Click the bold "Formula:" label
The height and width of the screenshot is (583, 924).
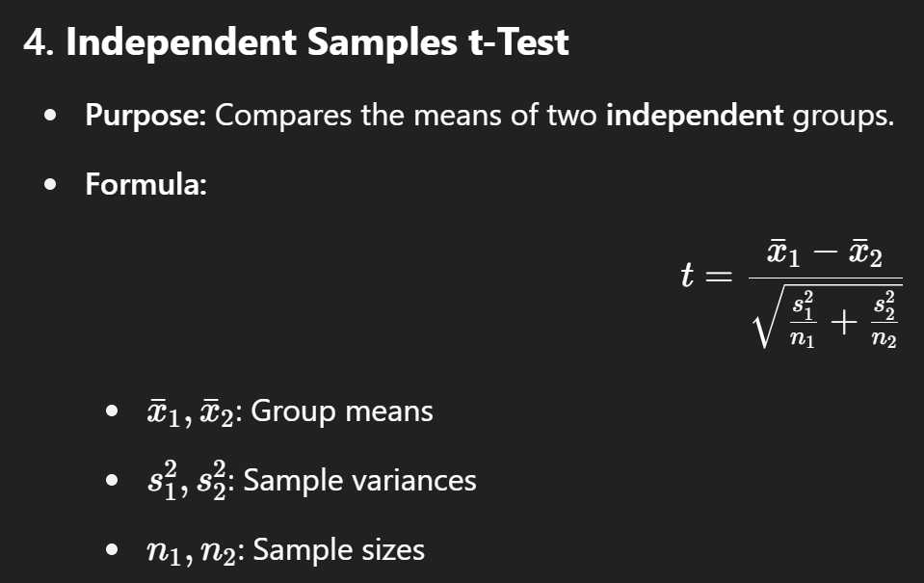(145, 184)
